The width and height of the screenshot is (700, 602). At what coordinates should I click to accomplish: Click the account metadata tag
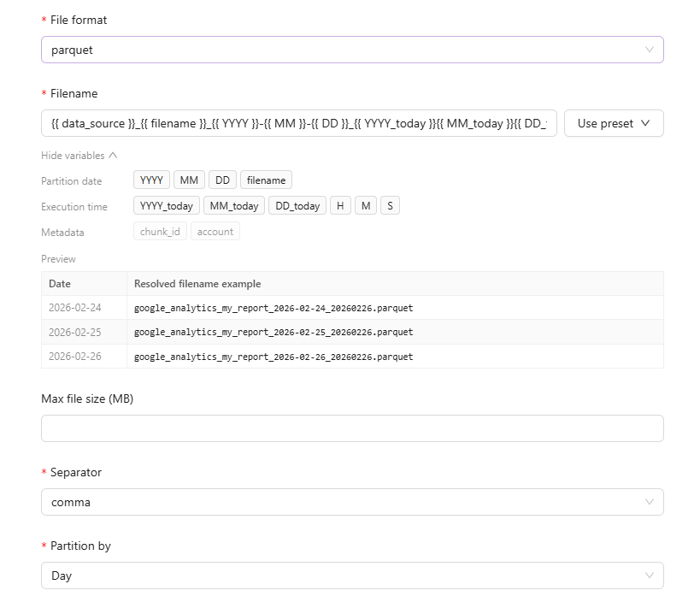[x=215, y=232]
